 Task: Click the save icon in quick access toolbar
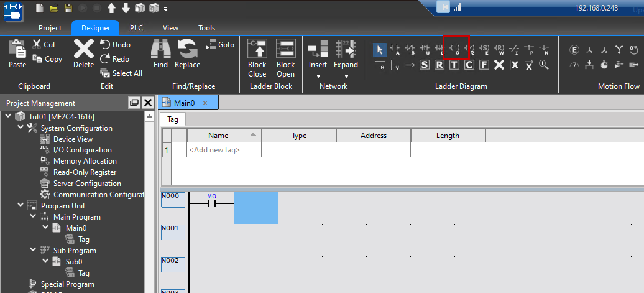[x=68, y=8]
